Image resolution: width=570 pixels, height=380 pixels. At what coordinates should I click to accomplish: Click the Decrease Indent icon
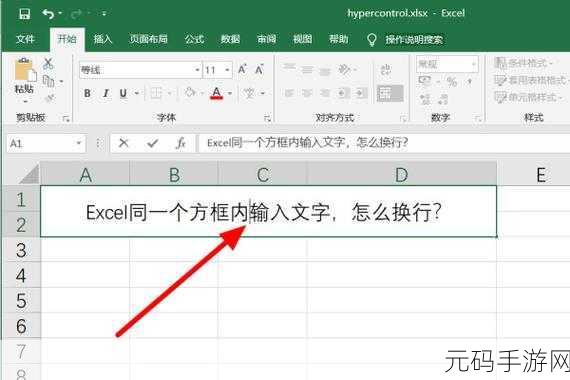coord(343,94)
